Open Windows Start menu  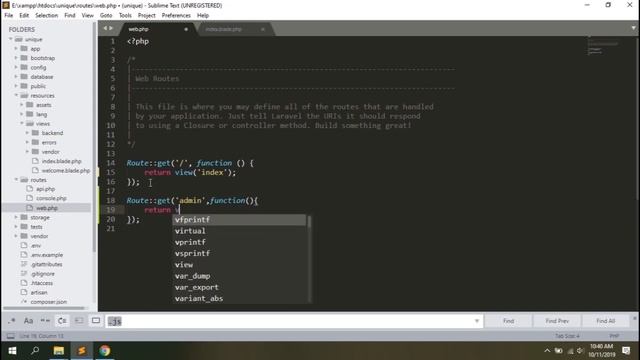point(12,351)
